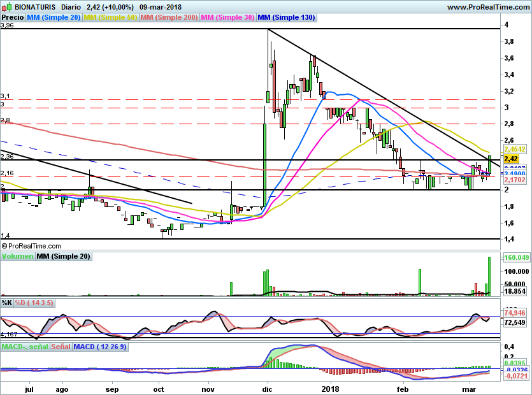Click the 1,8 price axis value
This screenshot has width=532, height=395.
pos(509,206)
